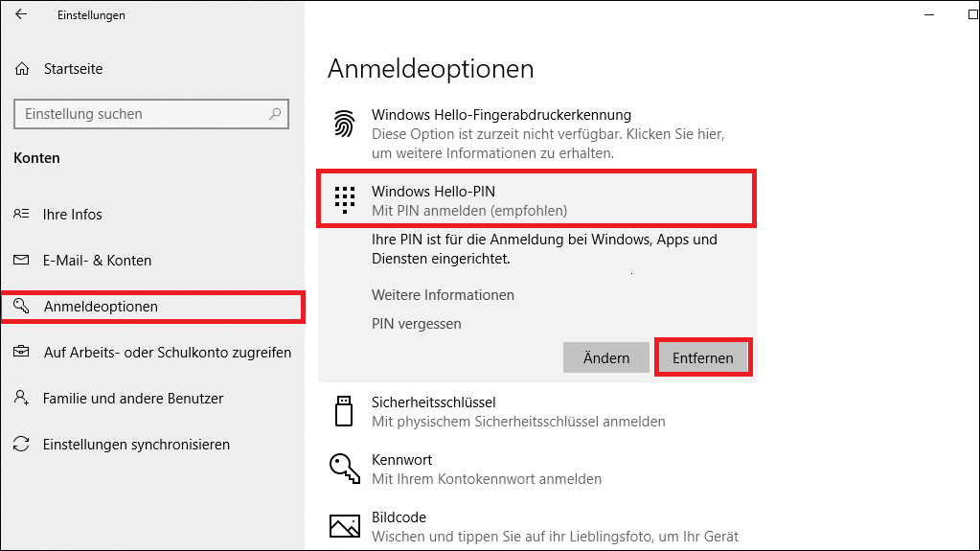980x551 pixels.
Task: Click the PIN vergessen link
Action: tap(417, 324)
